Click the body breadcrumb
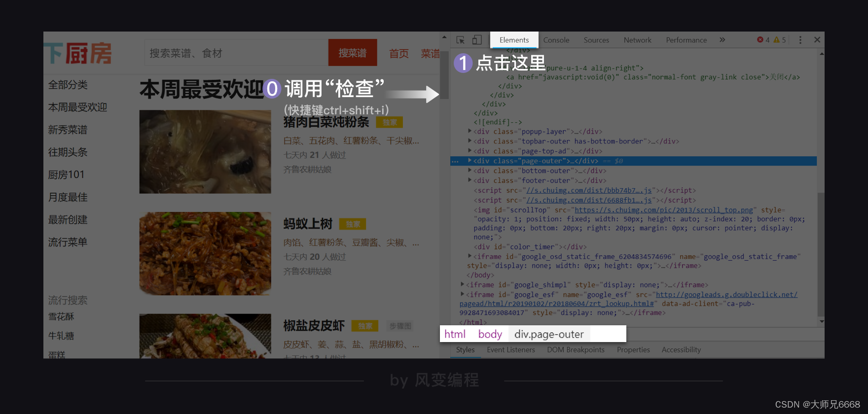The height and width of the screenshot is (414, 868). (x=490, y=334)
